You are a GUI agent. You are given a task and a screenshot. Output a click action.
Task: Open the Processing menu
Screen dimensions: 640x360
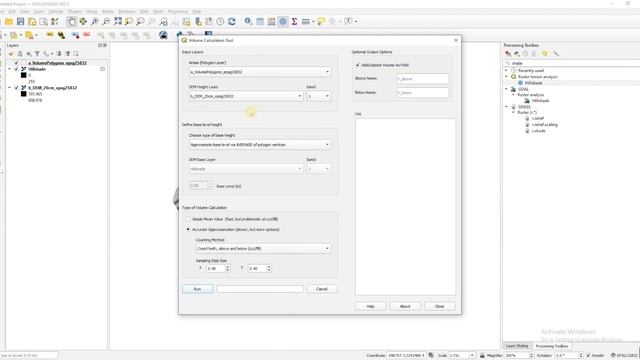[x=178, y=11]
